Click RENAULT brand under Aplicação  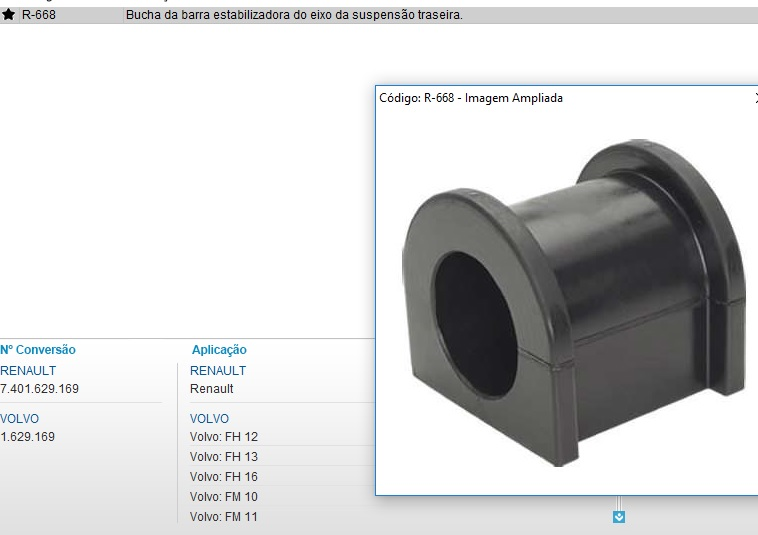pyautogui.click(x=218, y=370)
